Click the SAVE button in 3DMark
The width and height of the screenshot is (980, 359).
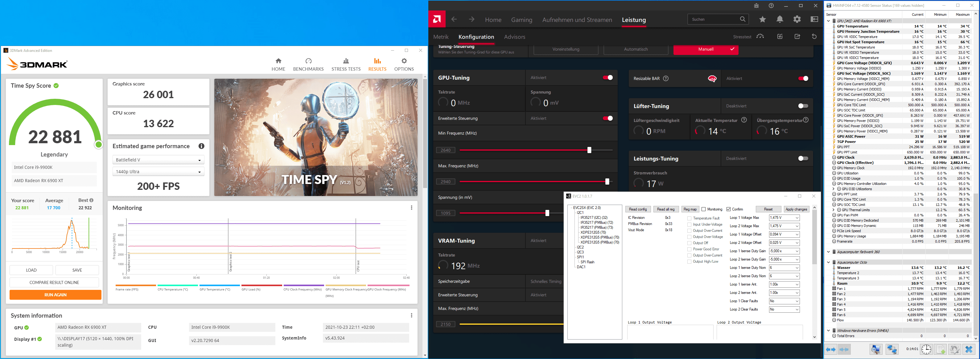point(77,270)
